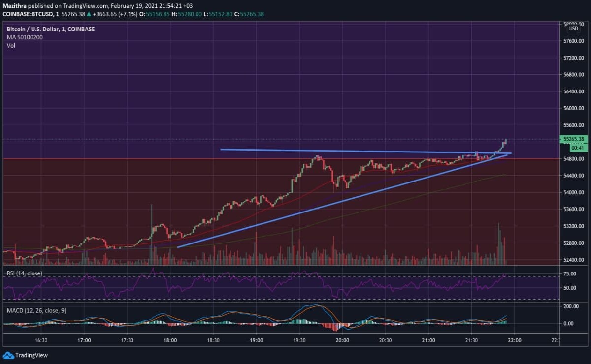The width and height of the screenshot is (591, 364).
Task: Select the MACD (12, 26, close, 9) label
Action: pos(36,311)
